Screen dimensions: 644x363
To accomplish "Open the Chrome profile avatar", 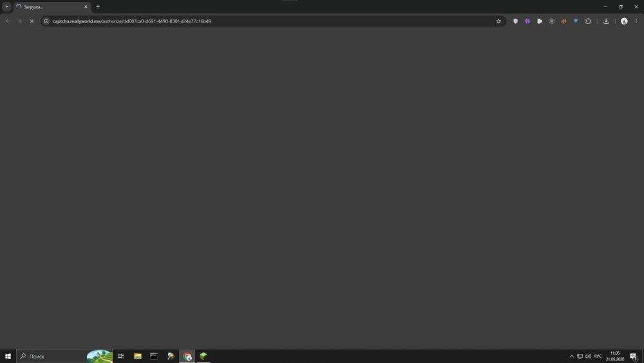I will click(624, 21).
